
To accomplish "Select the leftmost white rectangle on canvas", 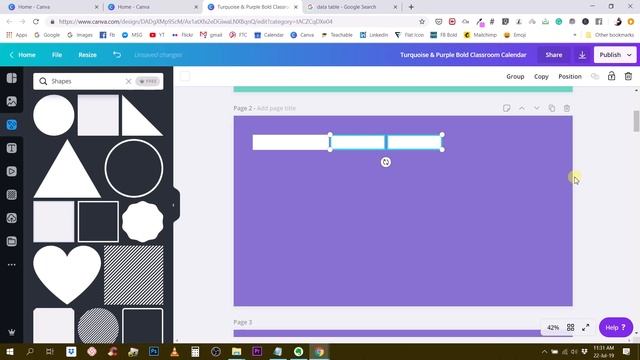I will pyautogui.click(x=291, y=142).
